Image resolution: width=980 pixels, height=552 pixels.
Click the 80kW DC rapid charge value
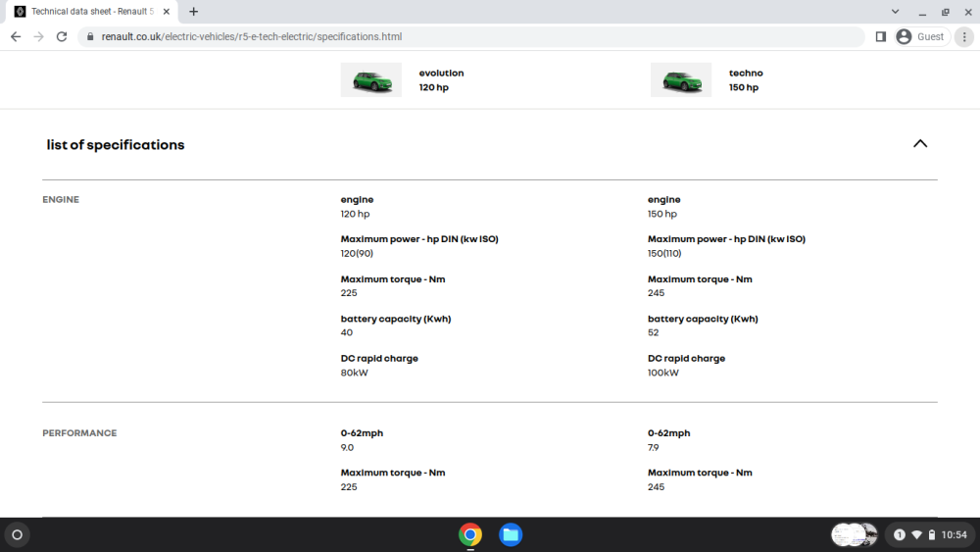point(355,373)
